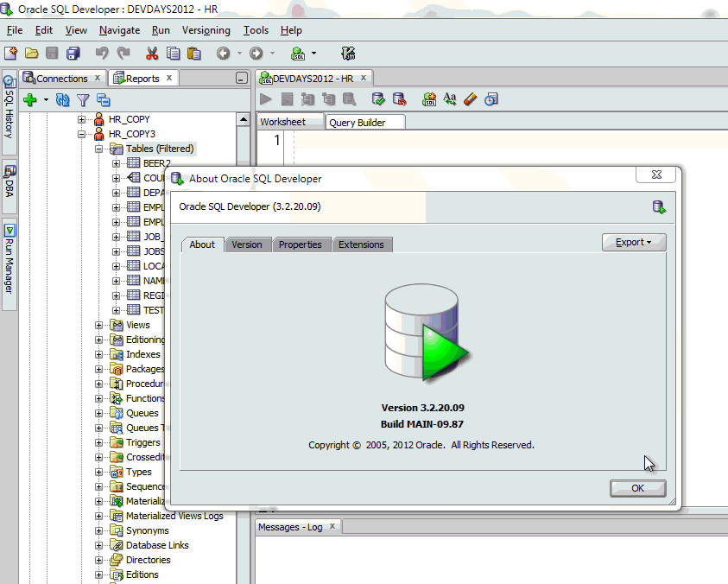Open the Extensions tab in About dialog
Image resolution: width=728 pixels, height=584 pixels.
pos(361,244)
